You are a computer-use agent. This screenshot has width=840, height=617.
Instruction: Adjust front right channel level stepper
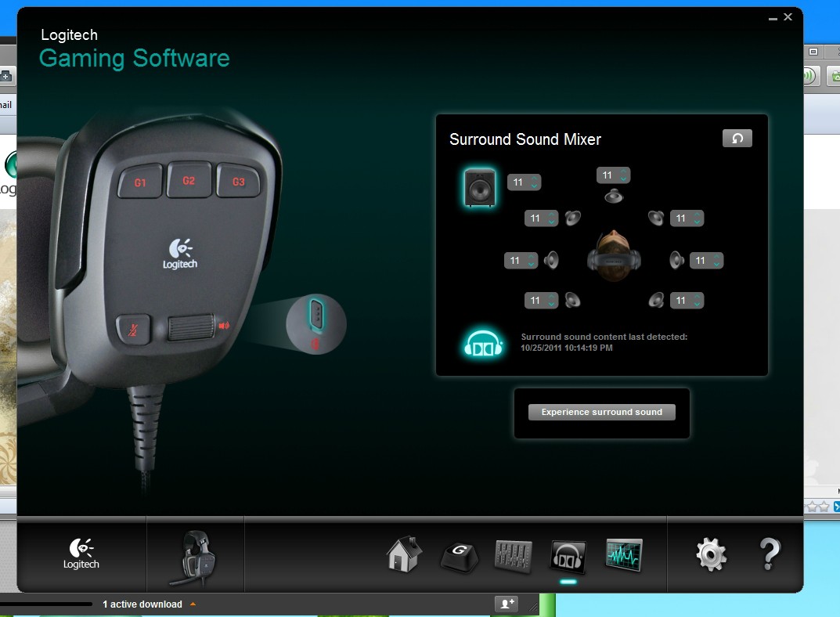click(x=687, y=218)
